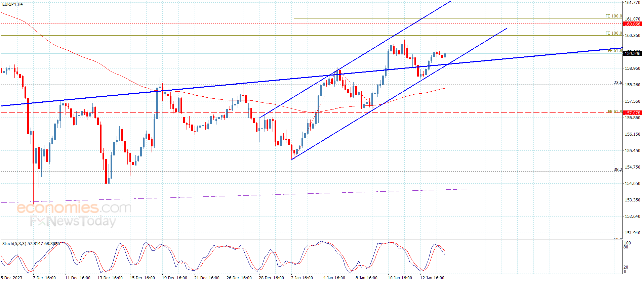644x282 pixels.
Task: Select the Stoch(5,3,3) indicator label
Action: (x=31, y=243)
